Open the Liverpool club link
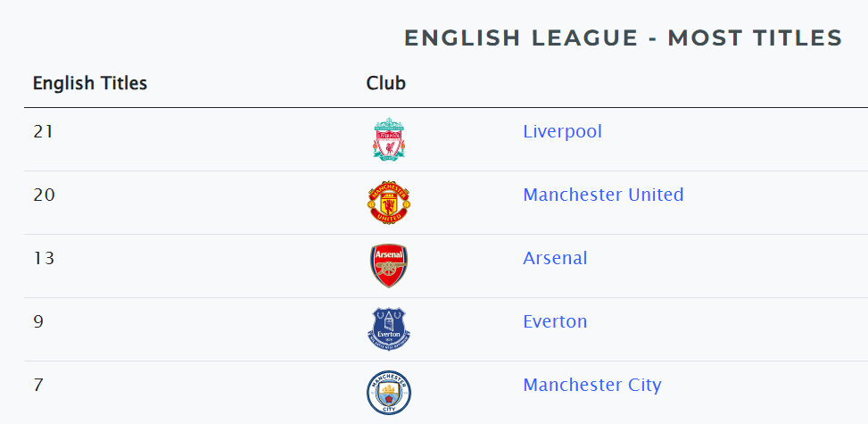This screenshot has width=868, height=424. tap(562, 132)
